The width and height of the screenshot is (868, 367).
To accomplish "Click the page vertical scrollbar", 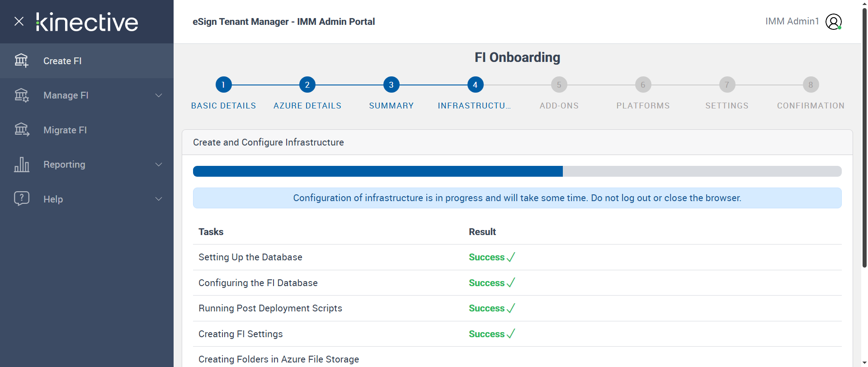I will tap(864, 138).
